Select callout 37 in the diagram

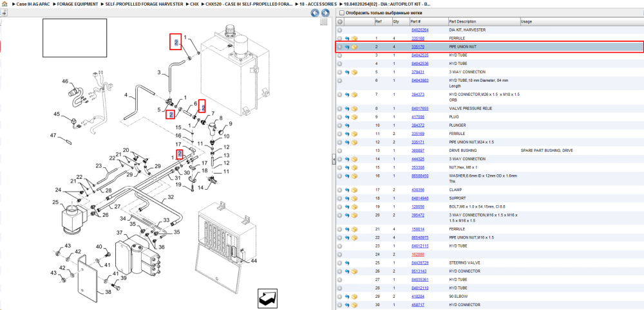tap(119, 233)
